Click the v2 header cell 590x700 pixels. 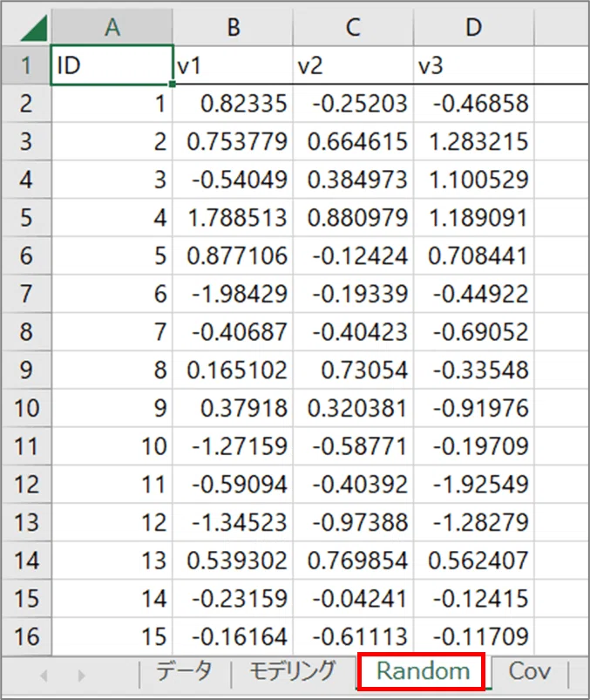click(354, 65)
